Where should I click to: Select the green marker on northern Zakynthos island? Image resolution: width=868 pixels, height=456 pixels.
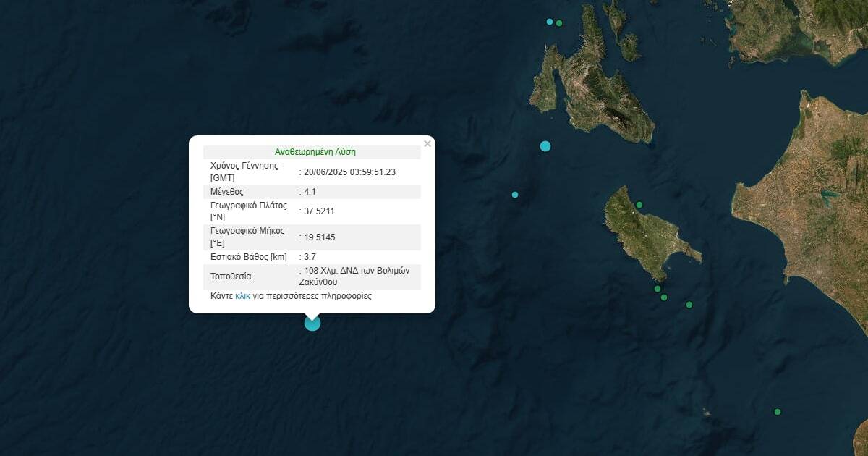[639, 205]
